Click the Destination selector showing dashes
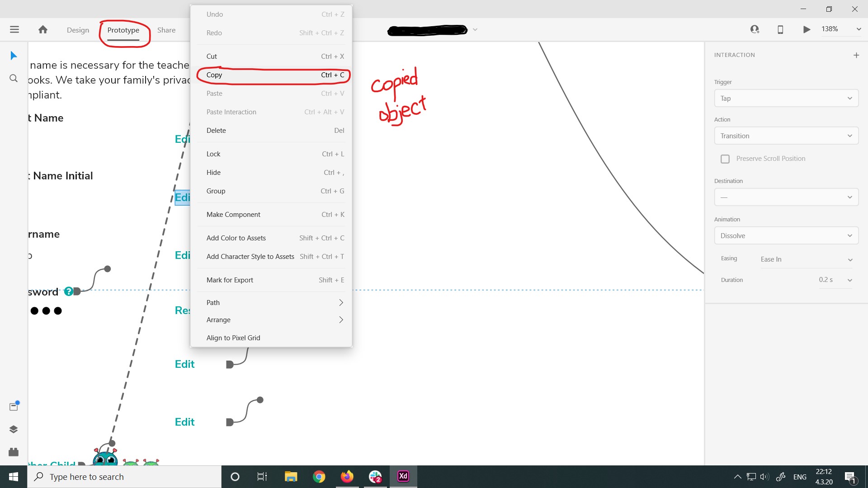This screenshot has height=488, width=868. coord(786,197)
